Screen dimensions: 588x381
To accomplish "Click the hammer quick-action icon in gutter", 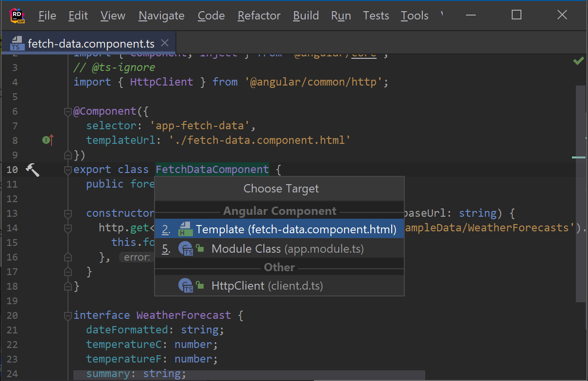I will 32,170.
